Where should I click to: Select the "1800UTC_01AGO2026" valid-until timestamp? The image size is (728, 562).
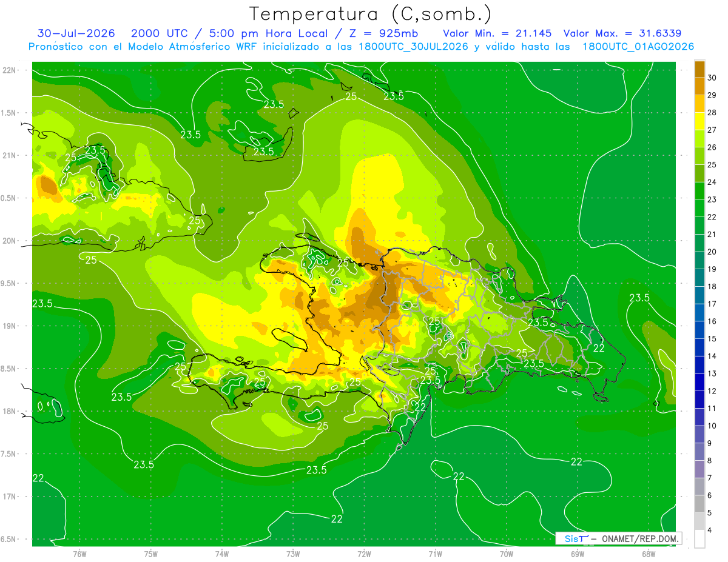(x=638, y=47)
